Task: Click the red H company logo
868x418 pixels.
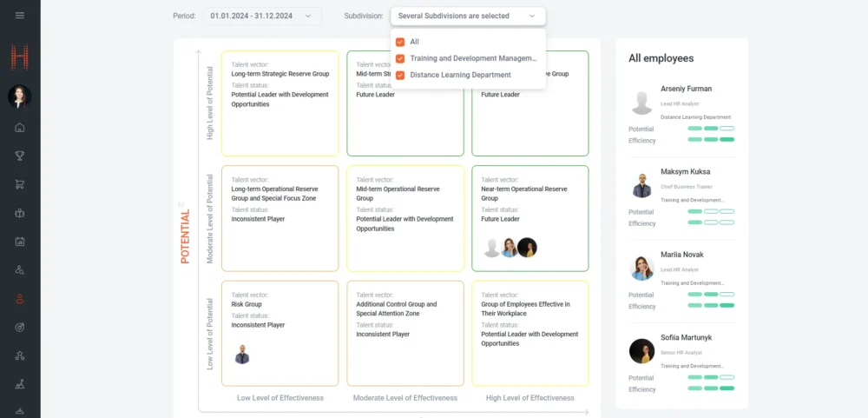Action: click(20, 58)
